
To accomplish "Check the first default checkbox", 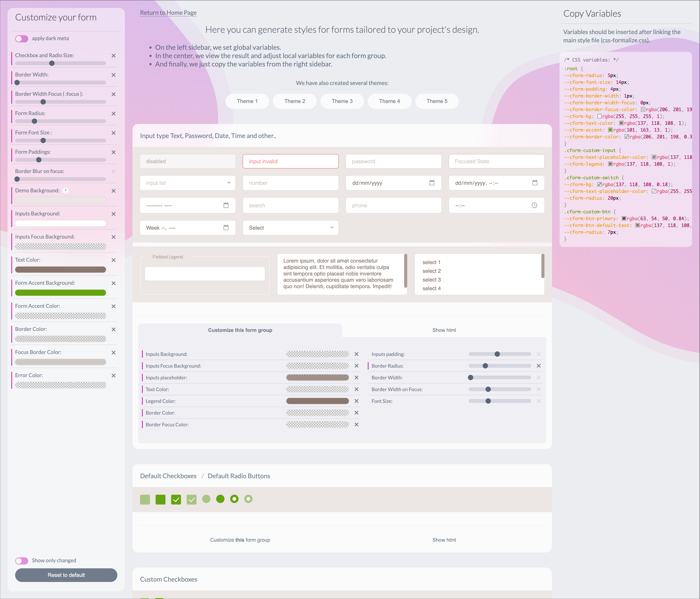I will [x=145, y=499].
